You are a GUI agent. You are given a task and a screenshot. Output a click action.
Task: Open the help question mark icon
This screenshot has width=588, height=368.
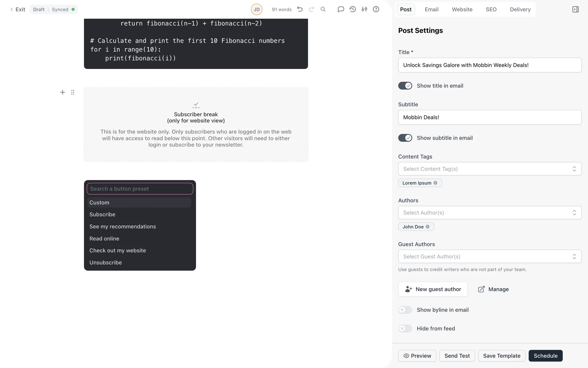pos(376,9)
